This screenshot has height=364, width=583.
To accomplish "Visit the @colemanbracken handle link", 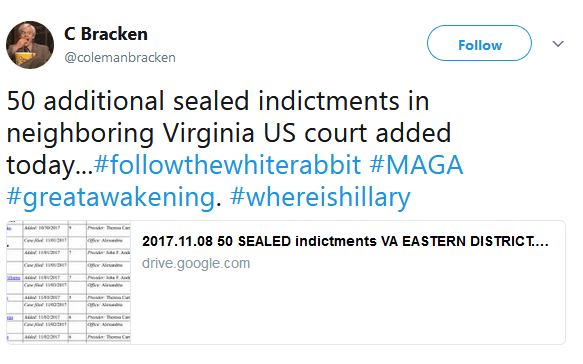I will point(120,58).
